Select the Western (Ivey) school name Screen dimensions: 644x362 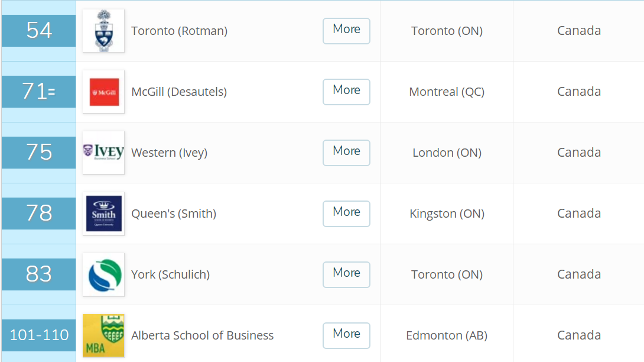pos(169,153)
